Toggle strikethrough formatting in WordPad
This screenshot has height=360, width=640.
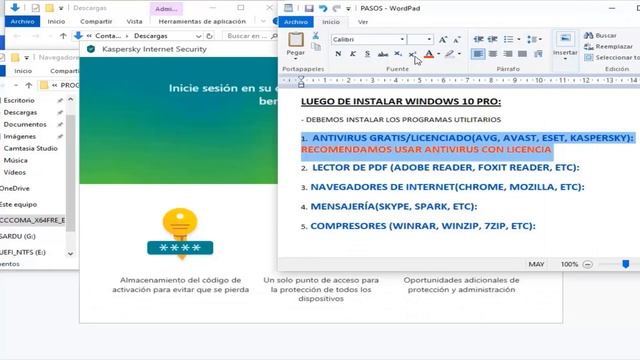point(382,54)
